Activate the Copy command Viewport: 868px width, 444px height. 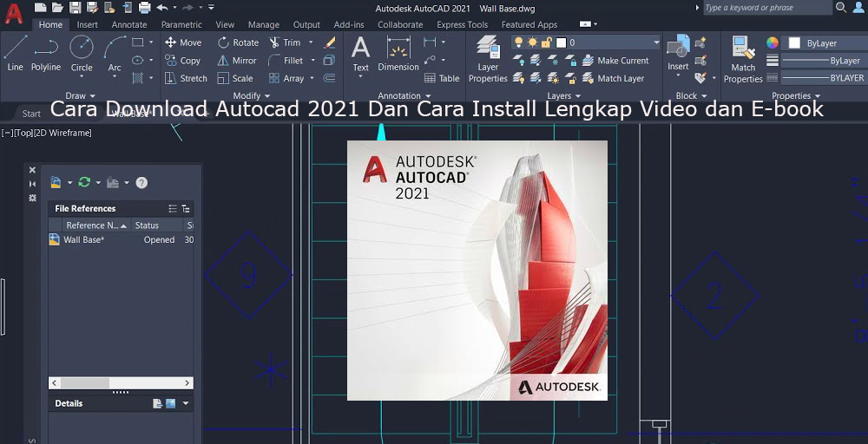click(182, 60)
